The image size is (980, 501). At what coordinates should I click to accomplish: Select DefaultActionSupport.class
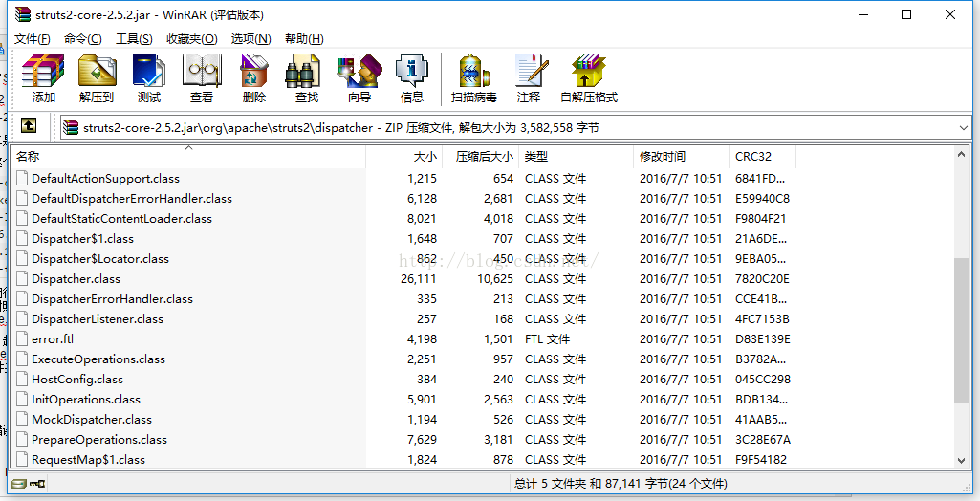coord(105,179)
